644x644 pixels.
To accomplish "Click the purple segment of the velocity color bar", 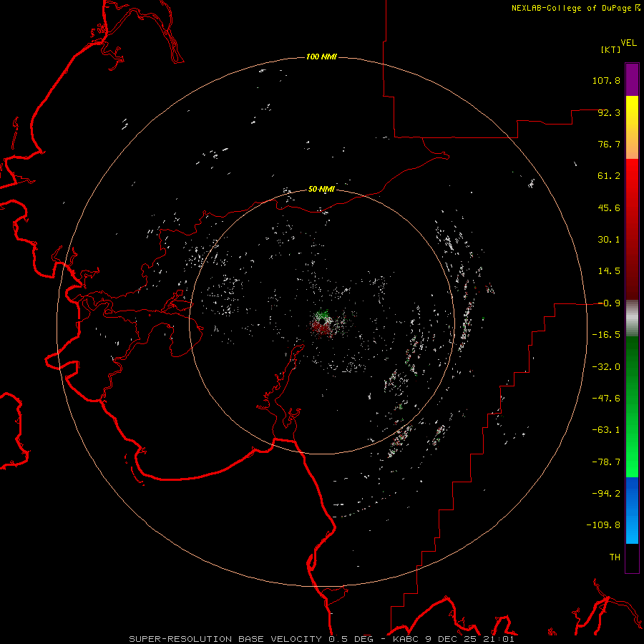I will coord(632,79).
